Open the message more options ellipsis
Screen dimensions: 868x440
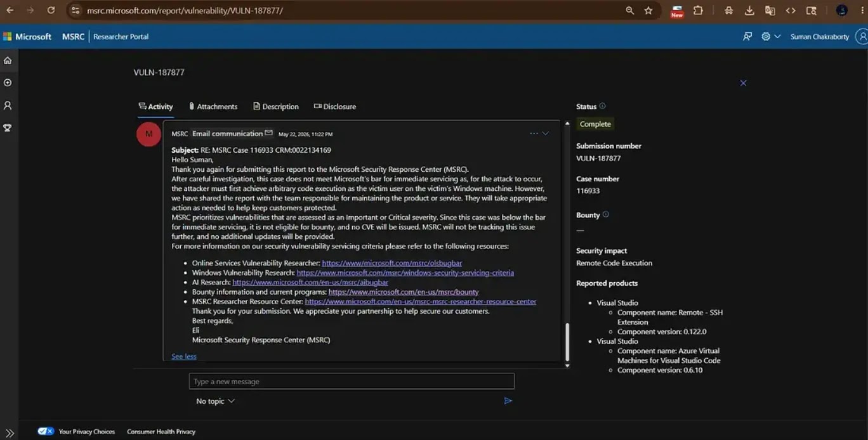click(534, 133)
